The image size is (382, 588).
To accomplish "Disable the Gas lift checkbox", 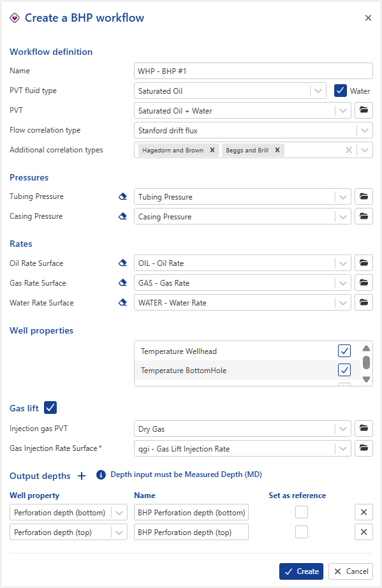I will pos(50,408).
